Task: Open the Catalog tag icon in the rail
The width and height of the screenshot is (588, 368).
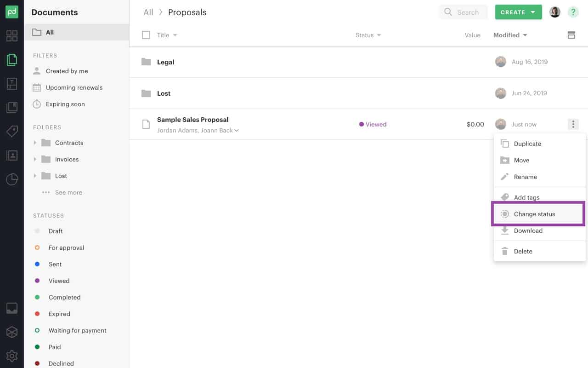Action: (x=12, y=132)
